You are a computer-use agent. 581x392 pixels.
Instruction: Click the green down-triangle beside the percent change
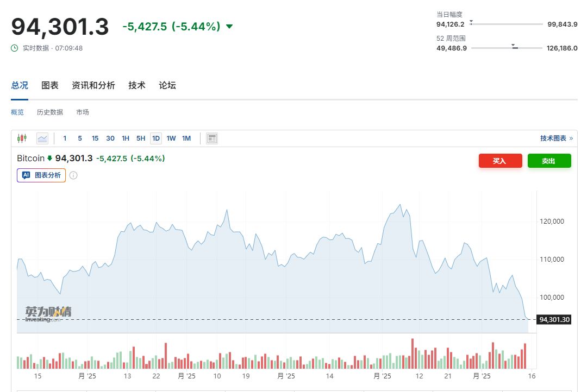click(x=229, y=27)
